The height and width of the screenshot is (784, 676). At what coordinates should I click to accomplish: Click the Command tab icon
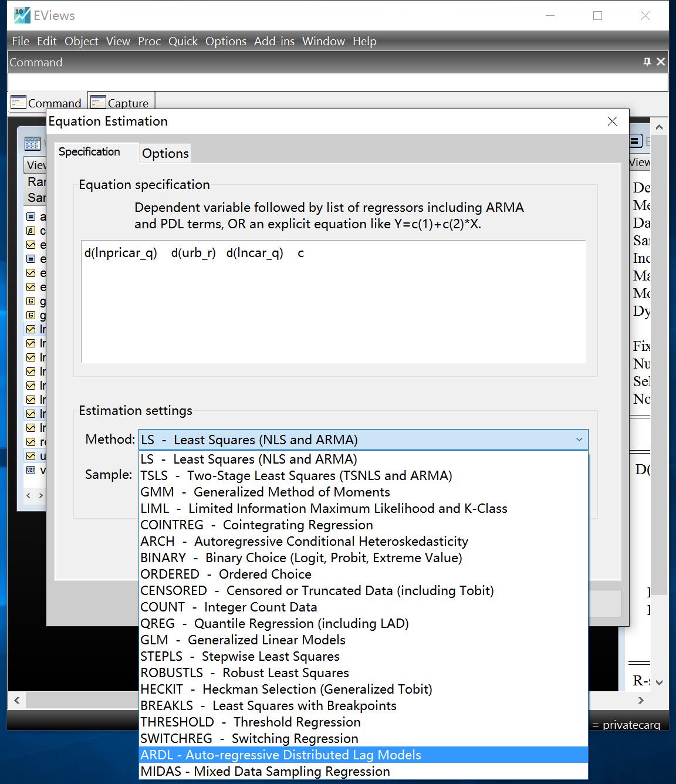pyautogui.click(x=19, y=103)
